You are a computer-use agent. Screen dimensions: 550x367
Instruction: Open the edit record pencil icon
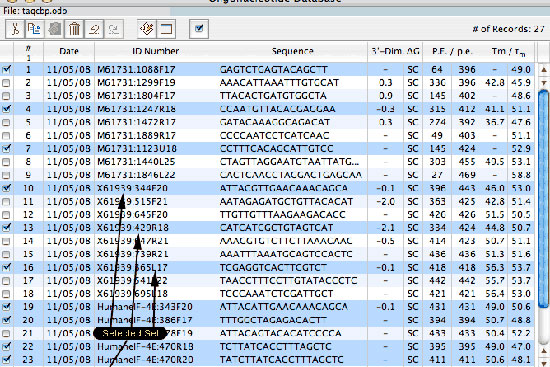[x=147, y=29]
